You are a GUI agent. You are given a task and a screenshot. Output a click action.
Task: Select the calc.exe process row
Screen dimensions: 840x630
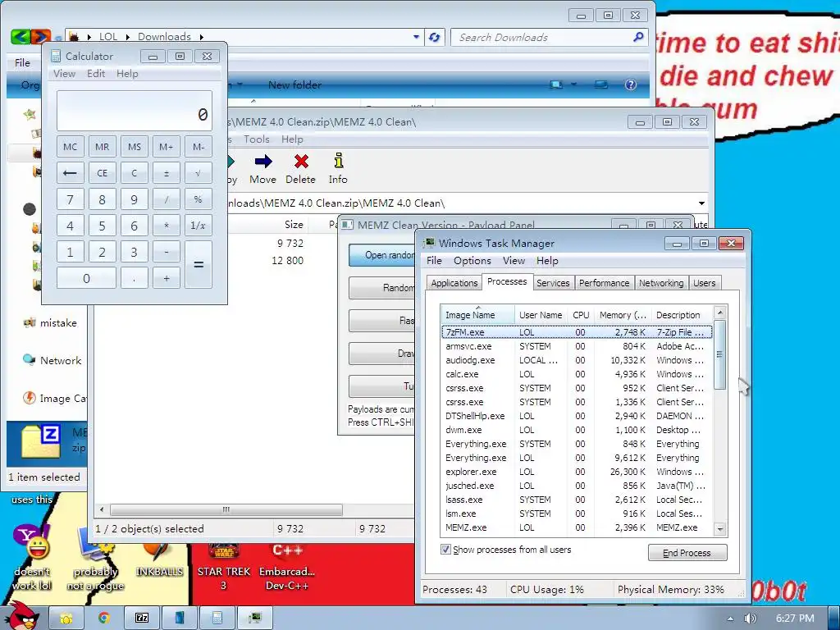tap(577, 374)
